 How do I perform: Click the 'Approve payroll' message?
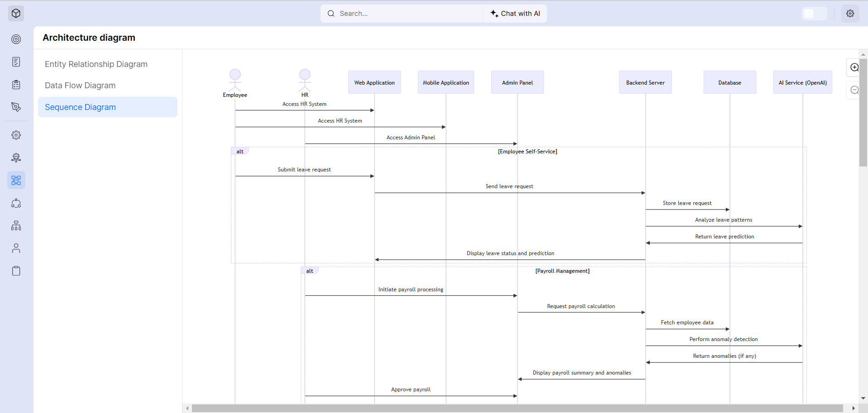(x=411, y=389)
